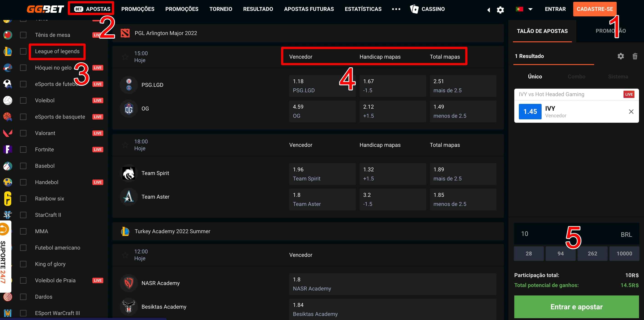The image size is (644, 320).
Task: Click the table tennis sidebar icon
Action: point(8,35)
